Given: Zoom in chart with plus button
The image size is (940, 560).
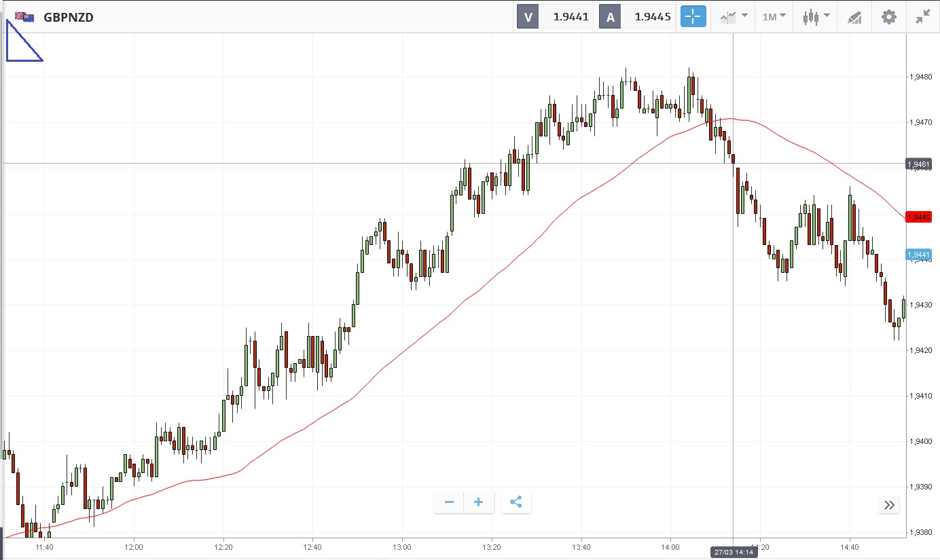Looking at the screenshot, I should tap(479, 502).
